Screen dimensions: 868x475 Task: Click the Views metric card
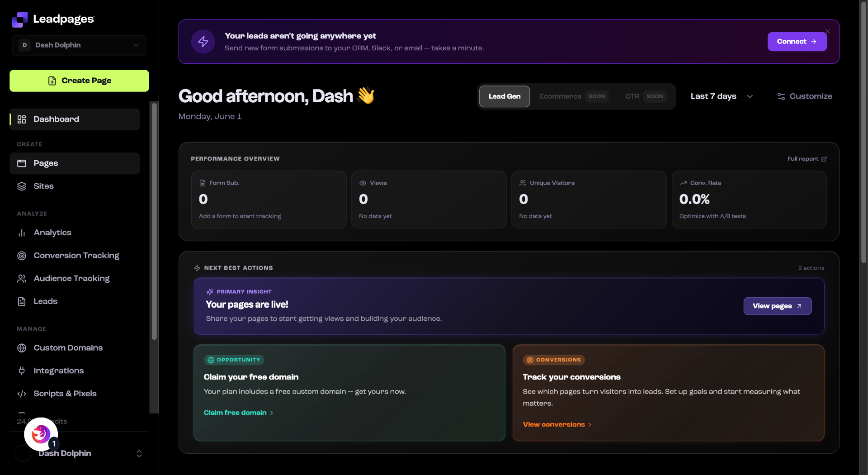point(429,199)
